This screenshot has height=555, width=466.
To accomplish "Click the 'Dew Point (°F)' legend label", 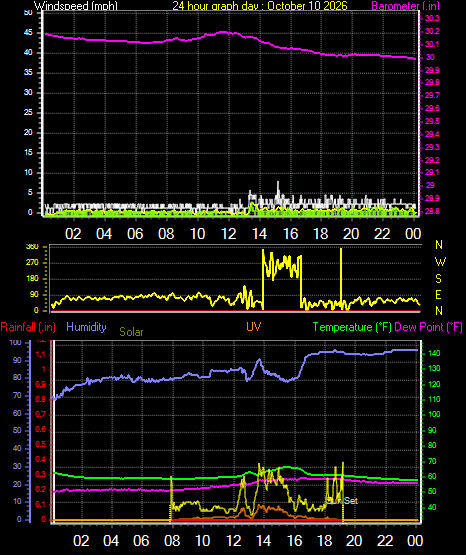I will coord(428,327).
